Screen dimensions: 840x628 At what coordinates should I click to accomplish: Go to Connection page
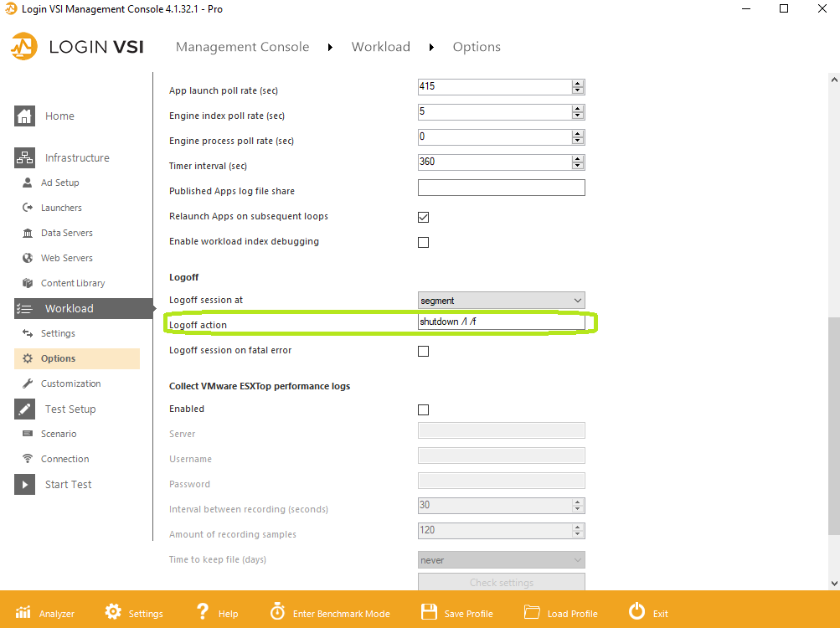(64, 459)
